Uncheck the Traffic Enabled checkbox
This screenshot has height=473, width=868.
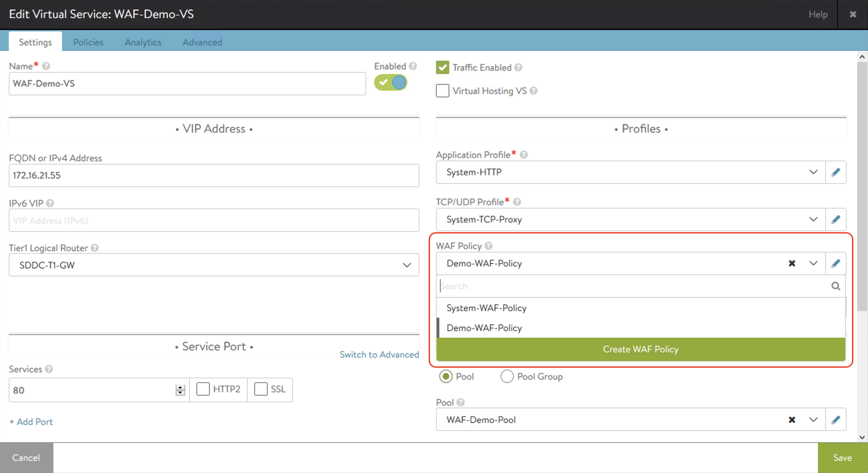tap(442, 67)
